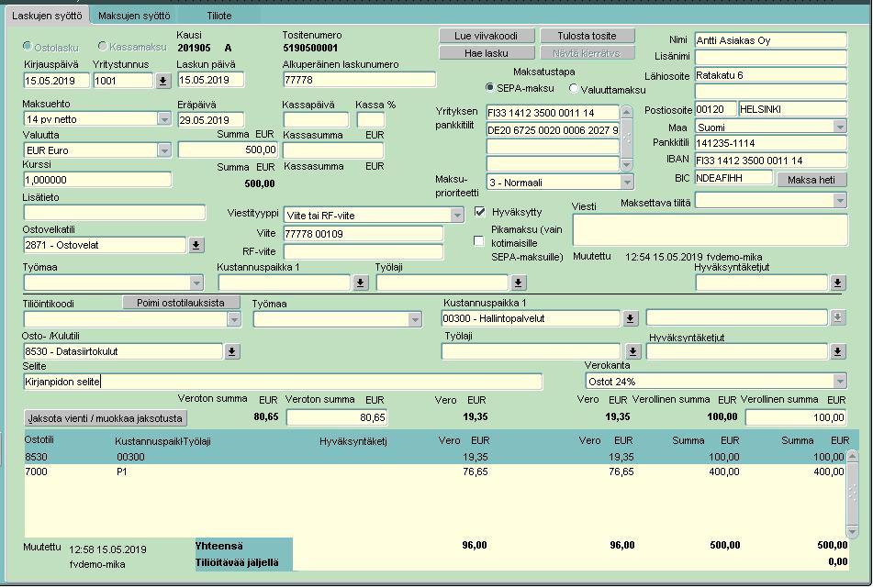
Task: Open lookup arrow for header Kustannuspaikka 1 field
Action: point(360,283)
